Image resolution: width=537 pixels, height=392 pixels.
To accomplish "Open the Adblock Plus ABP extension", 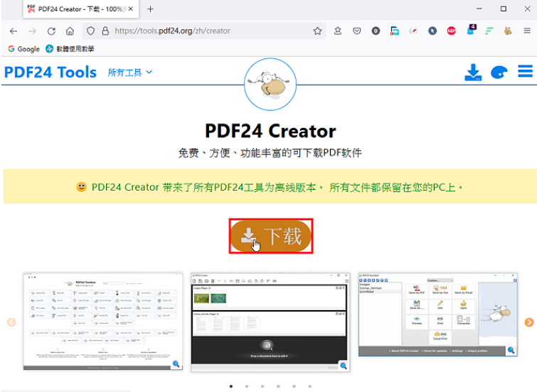I will [x=452, y=31].
